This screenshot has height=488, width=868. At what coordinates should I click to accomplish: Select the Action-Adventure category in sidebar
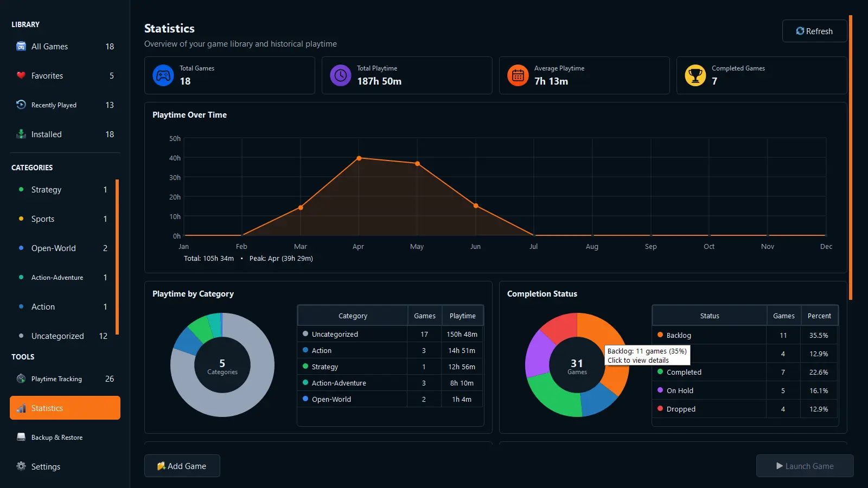click(x=62, y=277)
